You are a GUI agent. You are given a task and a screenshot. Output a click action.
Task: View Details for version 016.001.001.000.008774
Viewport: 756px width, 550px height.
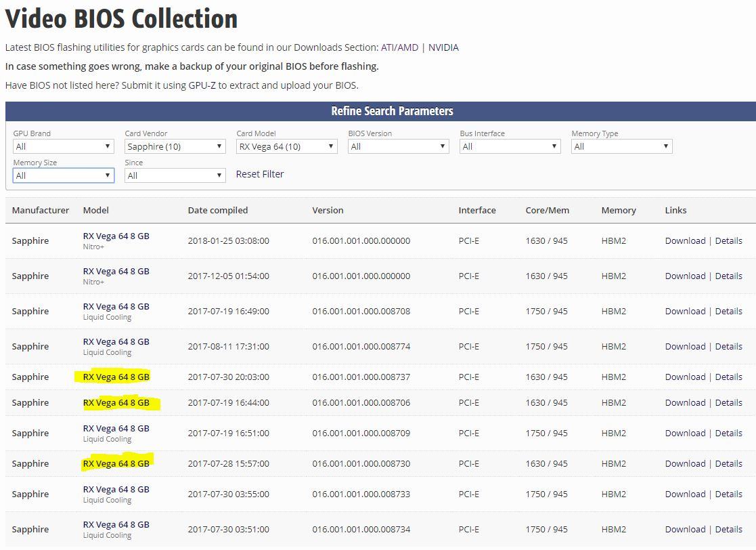coord(728,346)
